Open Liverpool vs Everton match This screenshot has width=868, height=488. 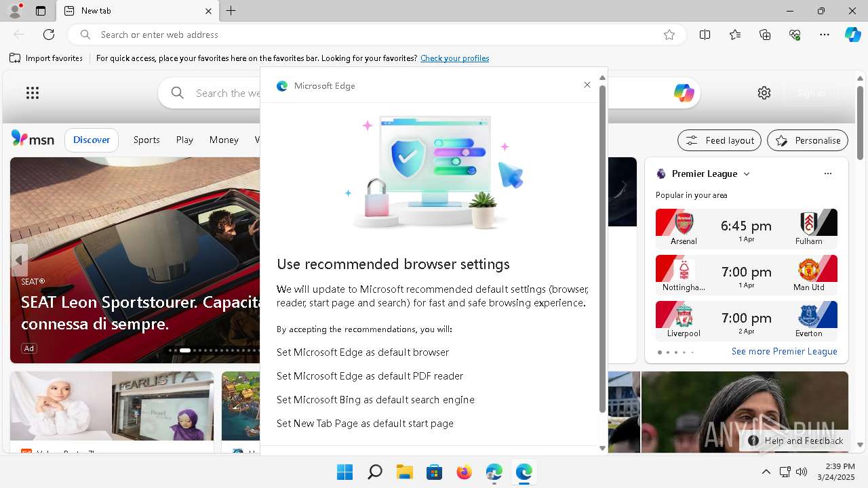tap(747, 321)
